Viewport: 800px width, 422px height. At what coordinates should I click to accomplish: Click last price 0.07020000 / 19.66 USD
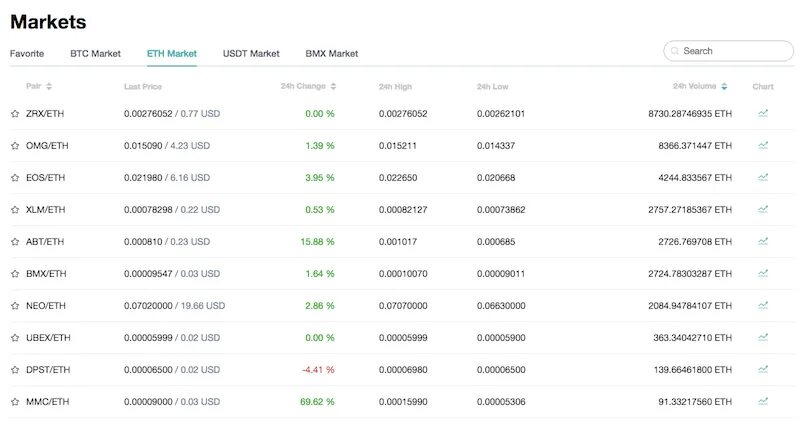[x=174, y=306]
